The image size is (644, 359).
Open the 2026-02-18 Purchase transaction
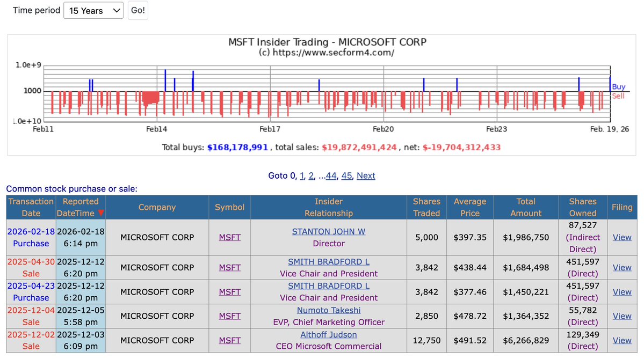tap(31, 237)
